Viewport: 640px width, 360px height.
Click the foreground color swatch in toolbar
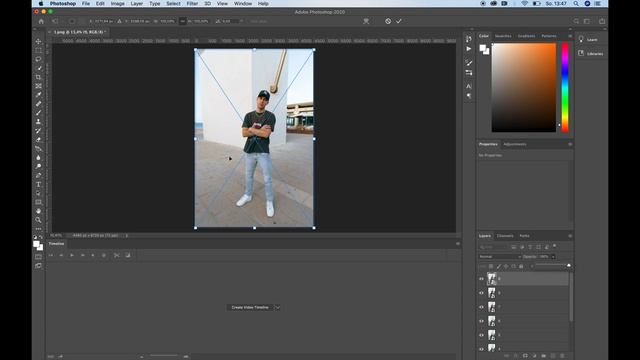click(36, 244)
